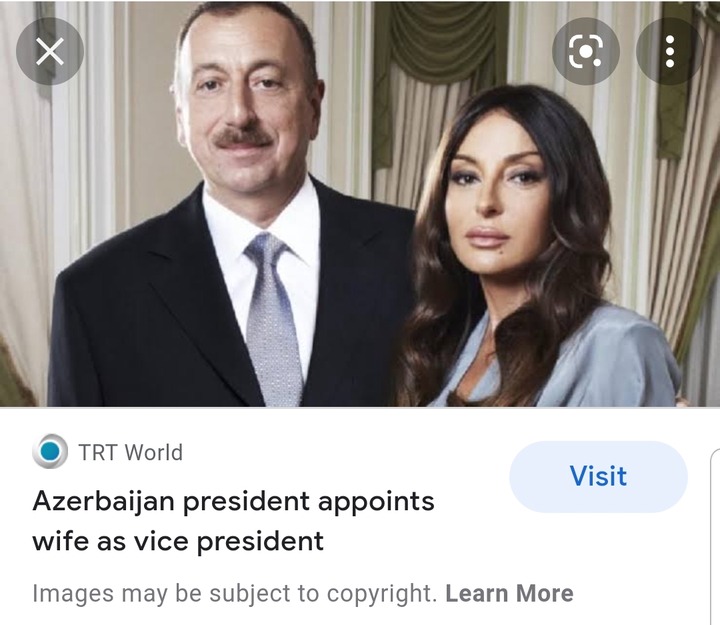Tap the main photo of the couple
Screen dimensions: 720x625
pyautogui.click(x=360, y=203)
